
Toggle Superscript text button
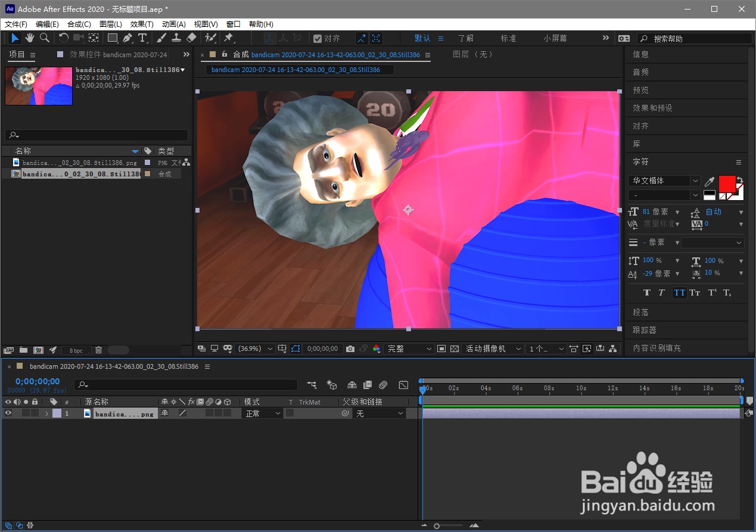712,293
